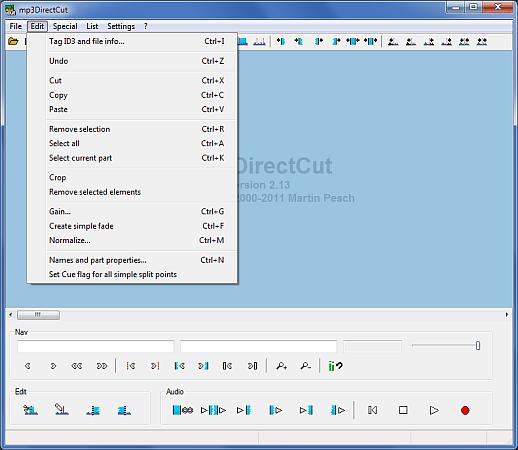Jump to cyan selection begin in Nav
The width and height of the screenshot is (518, 450).
pos(179,366)
